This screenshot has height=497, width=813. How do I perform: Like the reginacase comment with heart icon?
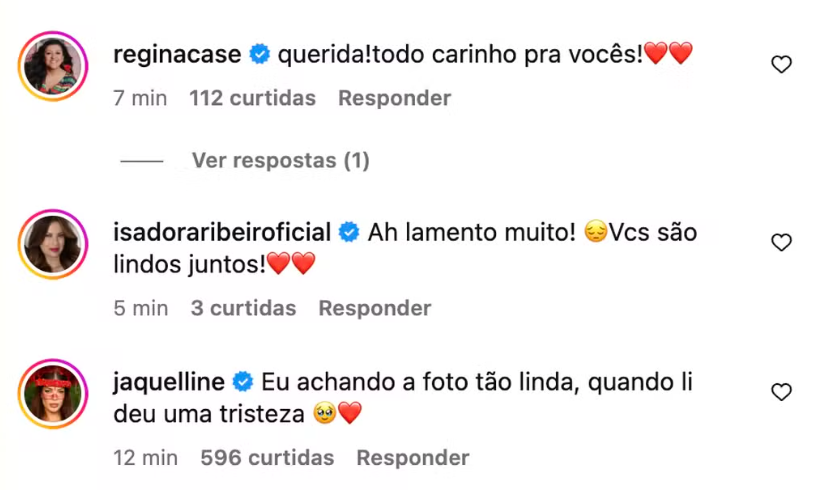[x=782, y=65]
